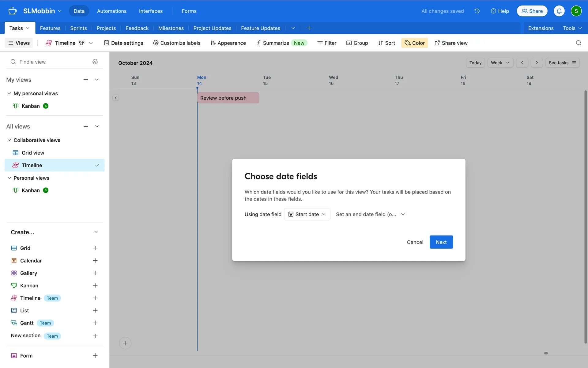The width and height of the screenshot is (588, 368).
Task: Cancel the date fields dialog
Action: point(415,242)
